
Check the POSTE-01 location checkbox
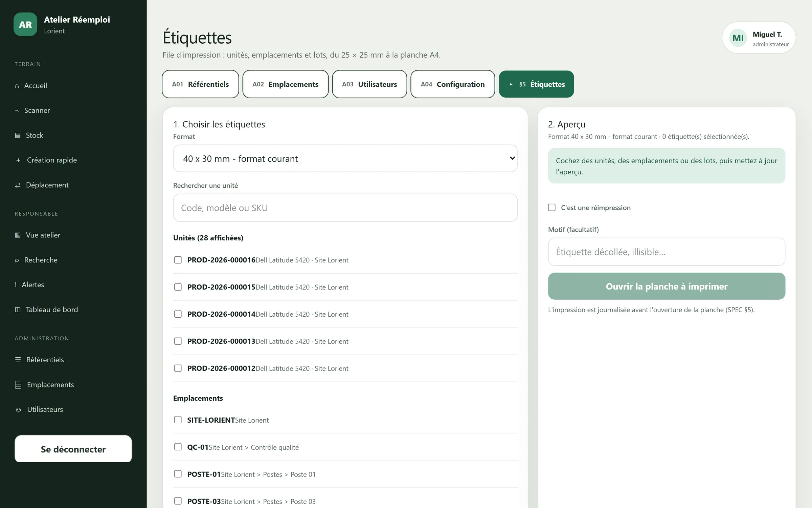pos(178,474)
